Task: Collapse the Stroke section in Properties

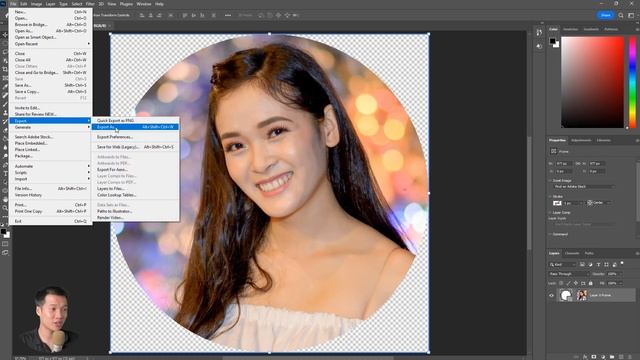Action: [x=550, y=197]
